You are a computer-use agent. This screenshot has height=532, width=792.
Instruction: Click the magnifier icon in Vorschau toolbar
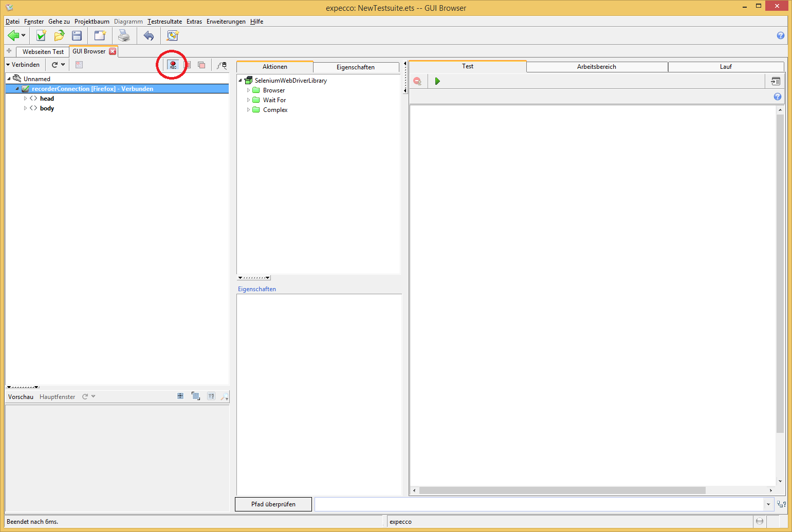click(224, 396)
